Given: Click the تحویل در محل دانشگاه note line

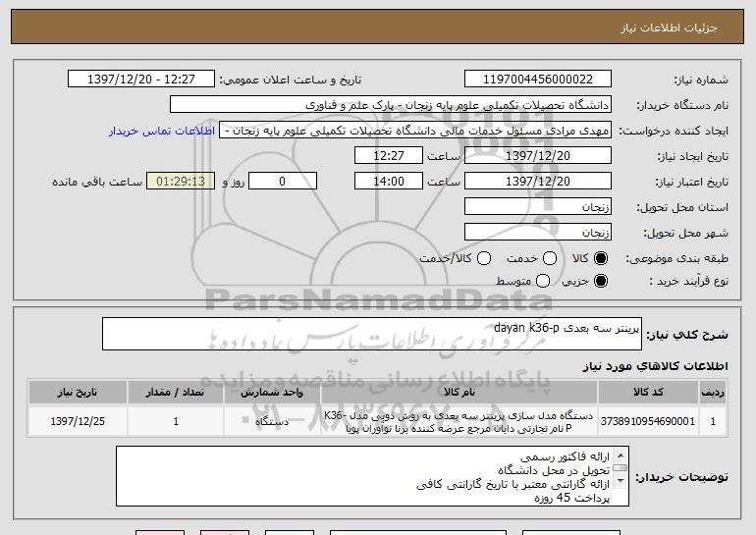Looking at the screenshot, I should tap(554, 470).
